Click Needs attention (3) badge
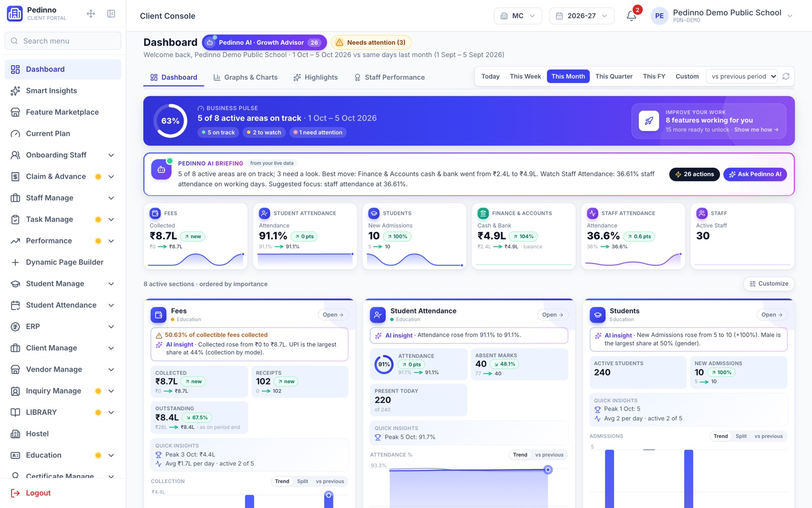This screenshot has width=812, height=508. 371,43
